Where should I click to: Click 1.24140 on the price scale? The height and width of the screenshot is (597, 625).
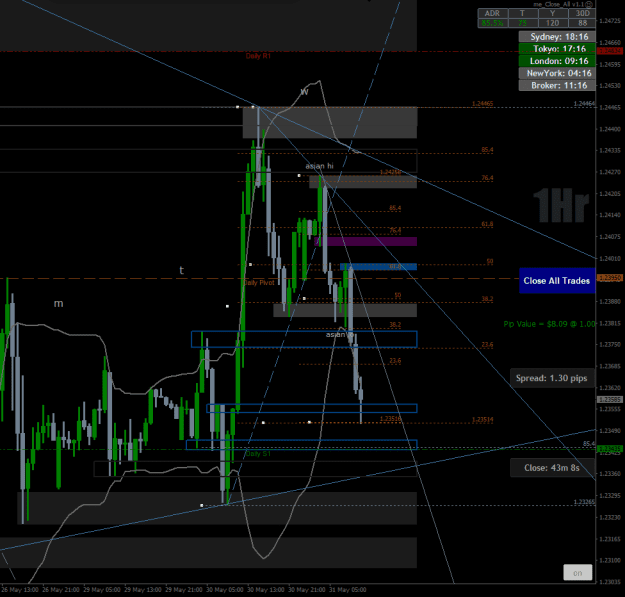click(610, 215)
